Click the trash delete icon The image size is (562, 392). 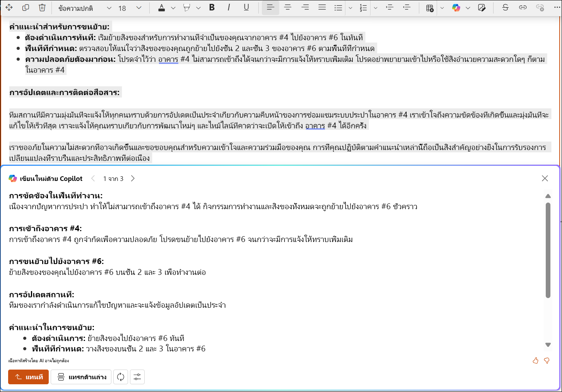pyautogui.click(x=42, y=8)
